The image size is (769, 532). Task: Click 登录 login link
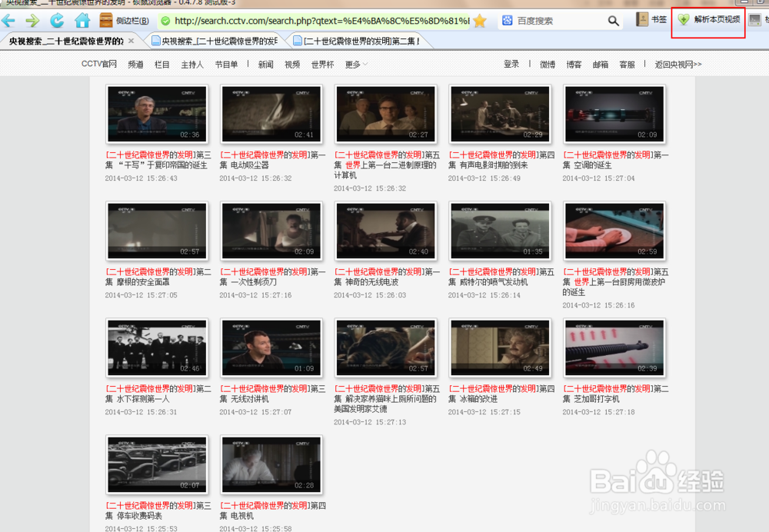511,65
